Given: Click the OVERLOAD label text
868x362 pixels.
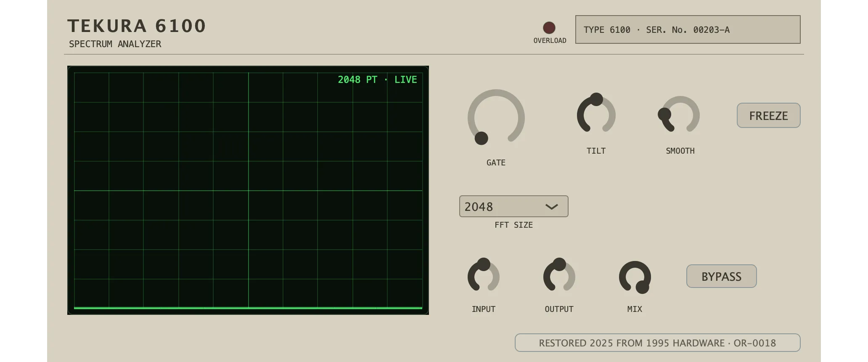Looking at the screenshot, I should 550,40.
